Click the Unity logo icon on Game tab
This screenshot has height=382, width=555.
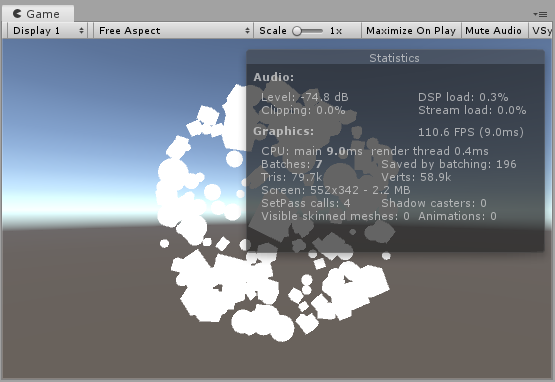tap(17, 14)
